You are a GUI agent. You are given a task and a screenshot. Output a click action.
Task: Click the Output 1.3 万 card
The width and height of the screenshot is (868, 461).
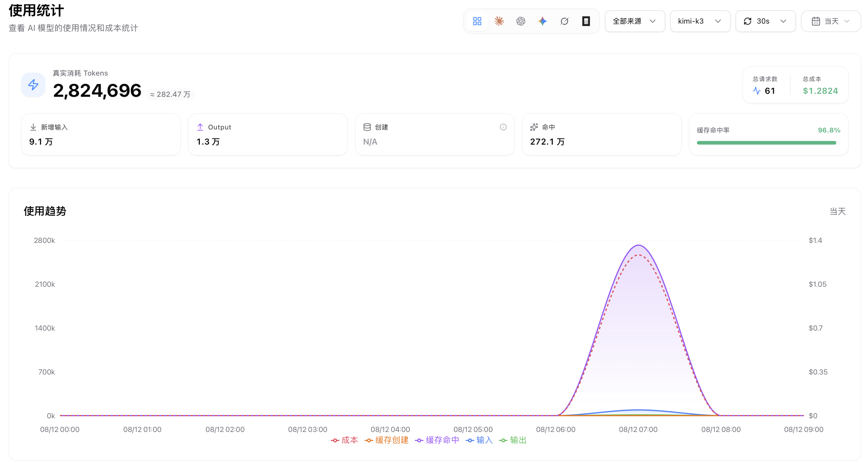(x=268, y=134)
